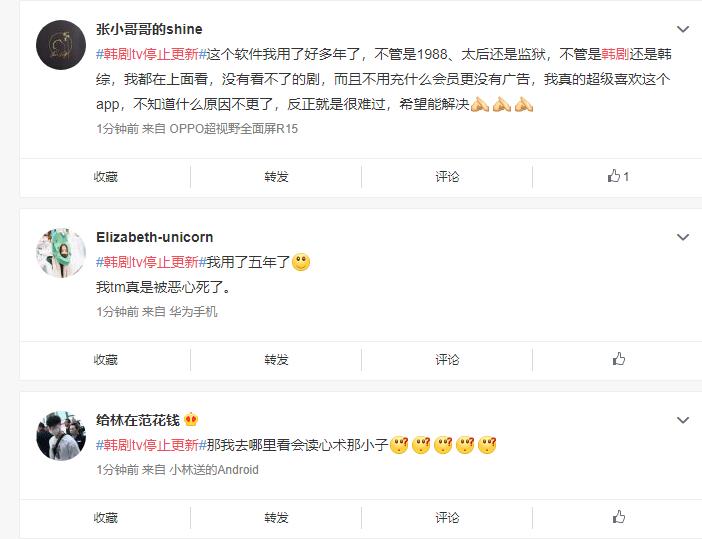This screenshot has height=539, width=702.
Task: Click 转发 under Elizabeth-unicorn's post
Action: (276, 359)
